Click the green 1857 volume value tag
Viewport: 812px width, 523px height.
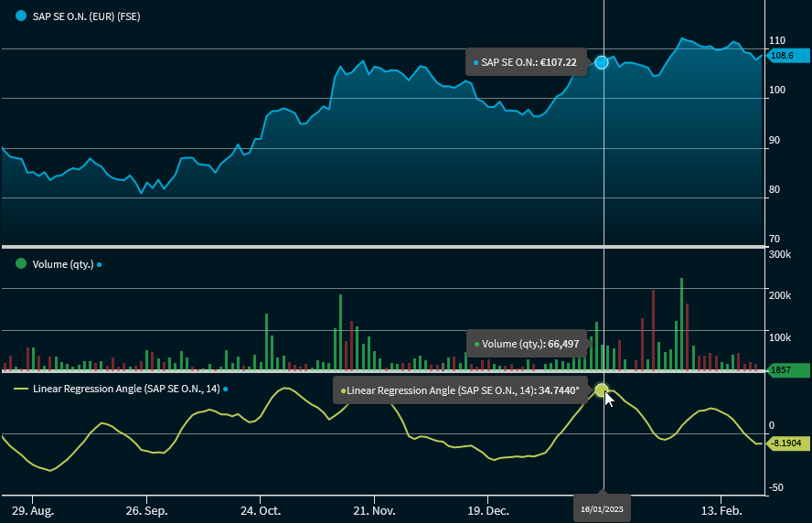click(x=787, y=370)
